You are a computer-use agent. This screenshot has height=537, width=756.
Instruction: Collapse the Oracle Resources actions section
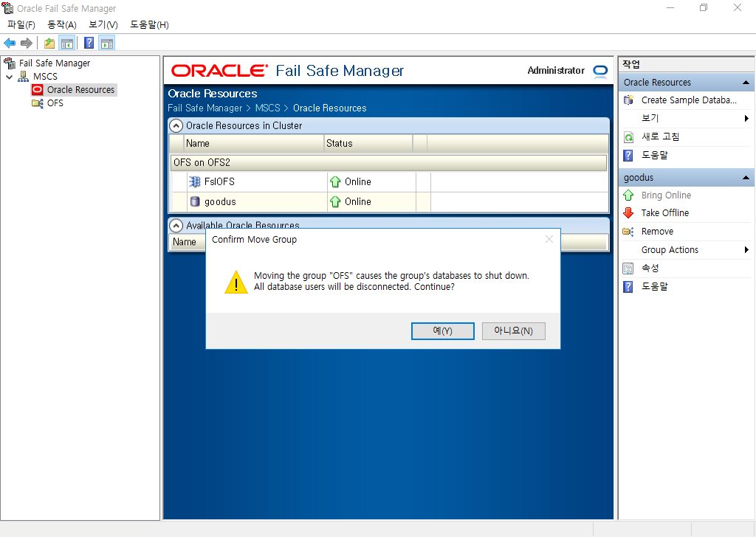(746, 83)
